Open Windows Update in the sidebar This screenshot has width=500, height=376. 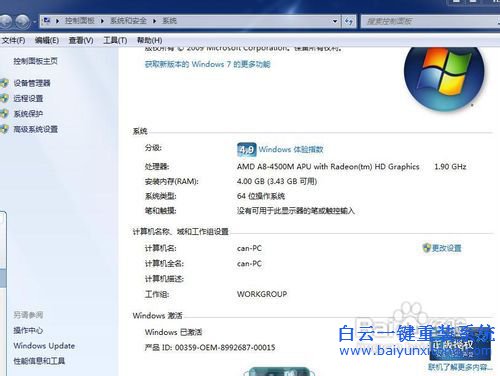[x=44, y=346]
